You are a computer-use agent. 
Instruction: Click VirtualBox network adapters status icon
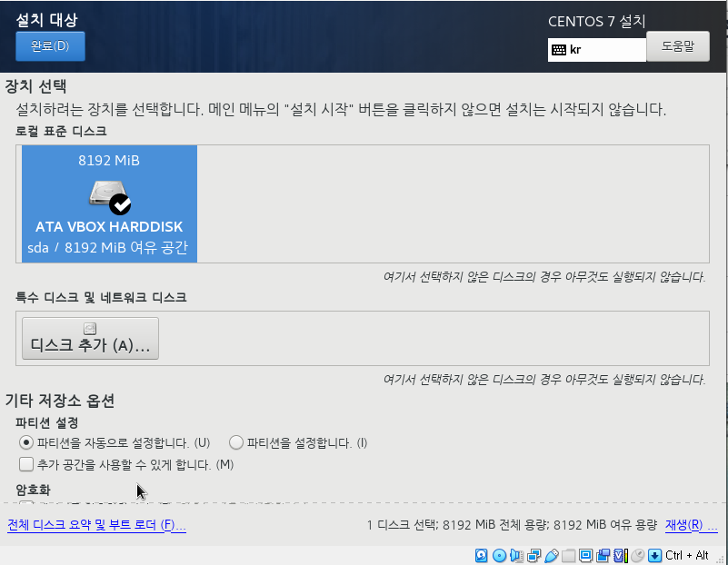click(534, 555)
